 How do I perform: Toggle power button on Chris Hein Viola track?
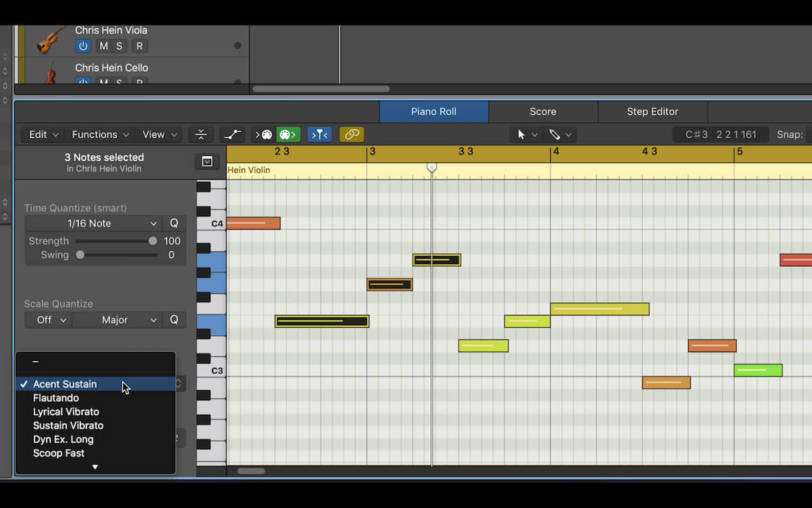coord(83,46)
